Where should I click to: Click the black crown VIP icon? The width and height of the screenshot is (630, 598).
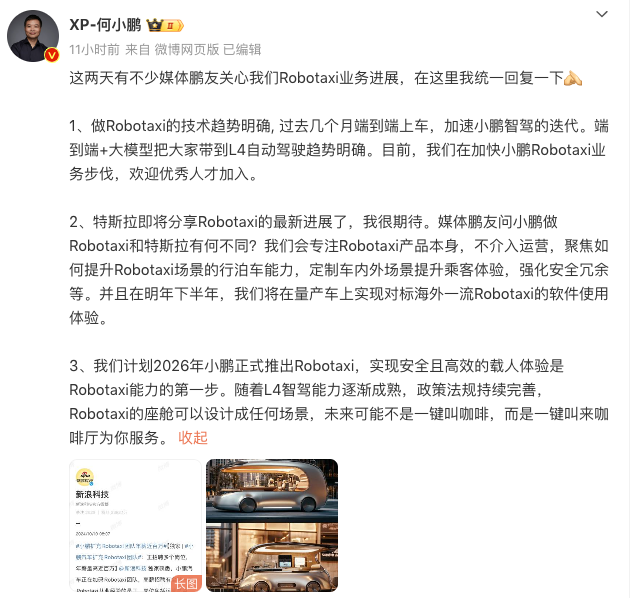[x=154, y=25]
